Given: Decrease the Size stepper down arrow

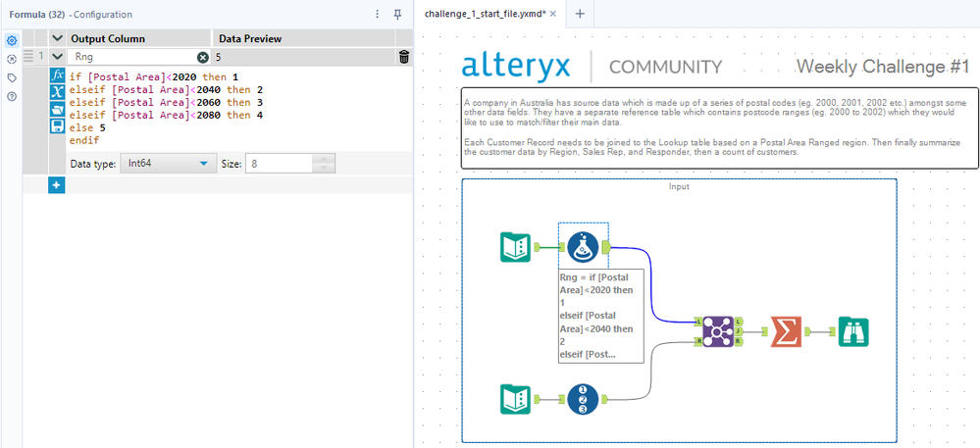Looking at the screenshot, I should 323,170.
